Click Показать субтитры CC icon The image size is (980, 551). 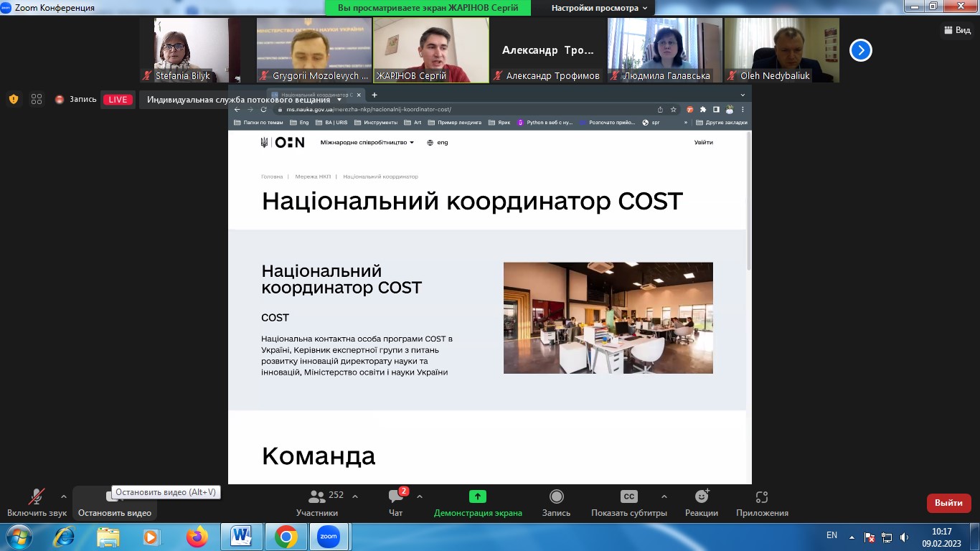click(x=628, y=496)
